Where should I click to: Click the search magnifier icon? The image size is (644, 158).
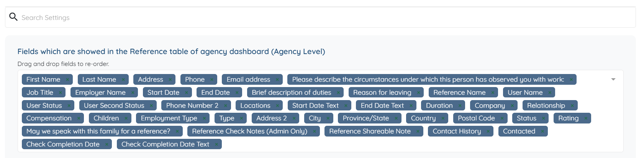tap(13, 17)
